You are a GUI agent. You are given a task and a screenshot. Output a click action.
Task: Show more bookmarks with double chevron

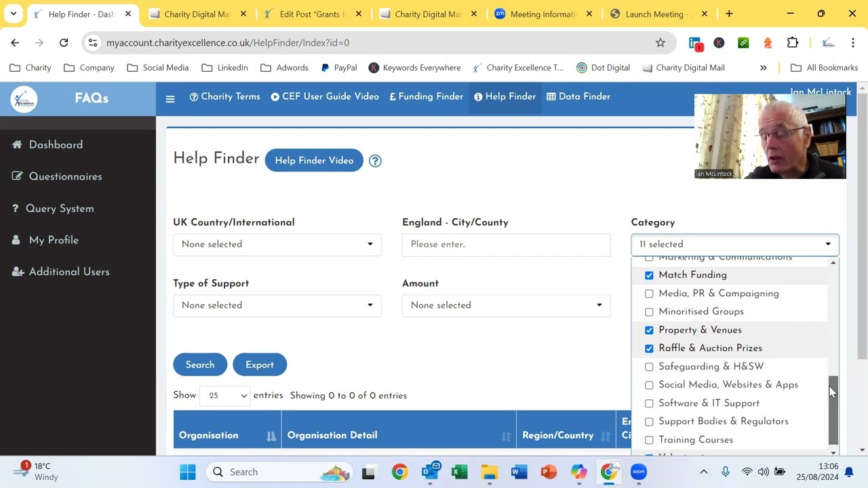(x=763, y=68)
